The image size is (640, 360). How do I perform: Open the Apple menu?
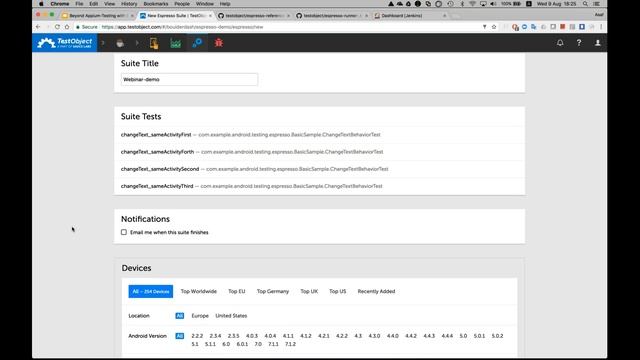click(x=41, y=4)
